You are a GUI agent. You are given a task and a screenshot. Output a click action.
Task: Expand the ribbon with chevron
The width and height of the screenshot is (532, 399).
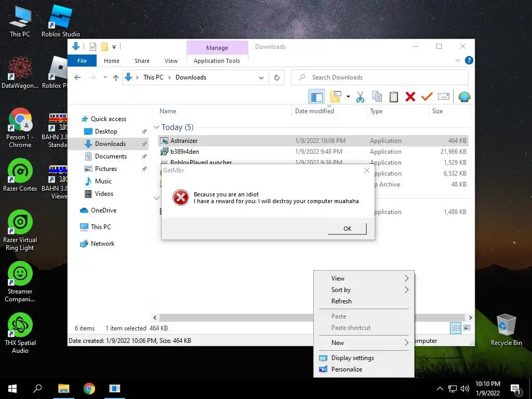(457, 60)
